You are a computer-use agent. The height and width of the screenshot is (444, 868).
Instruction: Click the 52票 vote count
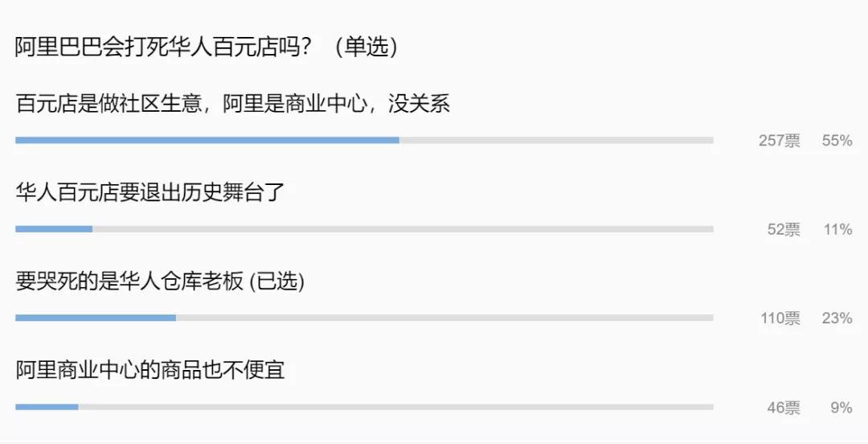coord(784,229)
